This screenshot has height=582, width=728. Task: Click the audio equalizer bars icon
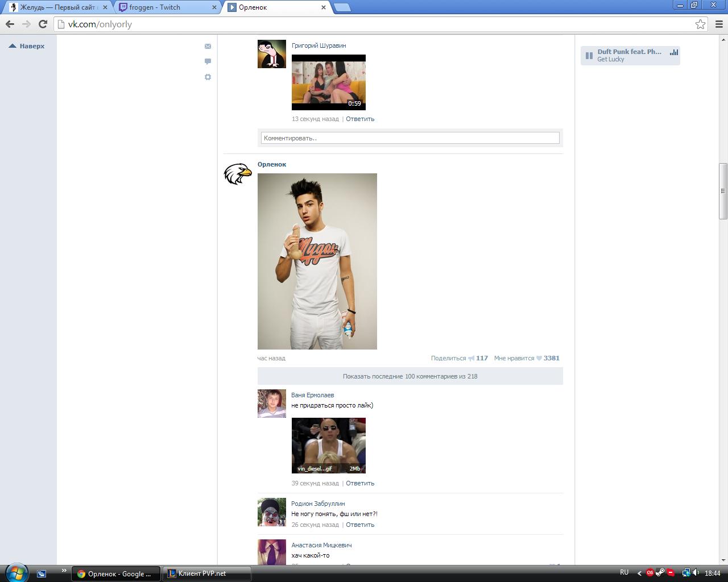click(x=674, y=52)
